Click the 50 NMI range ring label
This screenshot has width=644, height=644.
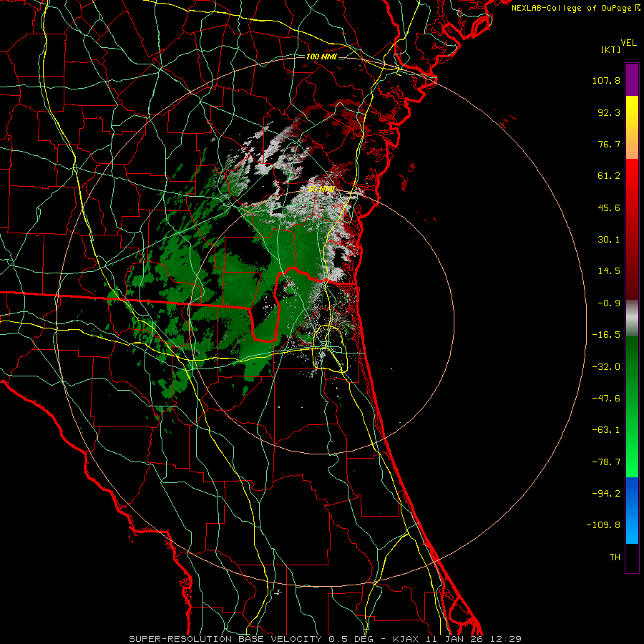(x=321, y=189)
